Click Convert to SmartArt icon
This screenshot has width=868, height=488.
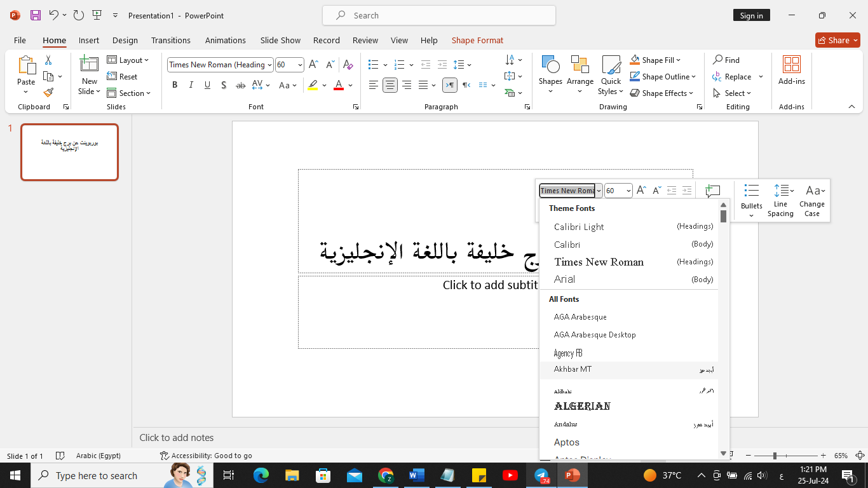510,93
